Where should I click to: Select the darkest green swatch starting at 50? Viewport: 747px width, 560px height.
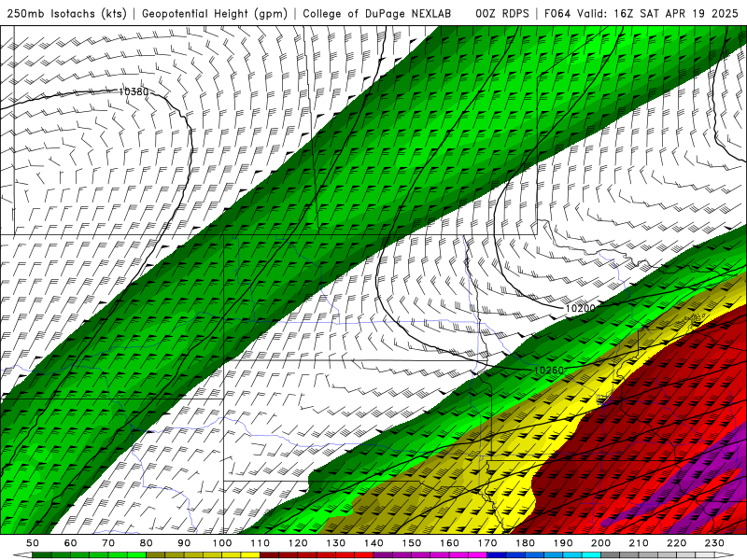(42, 554)
